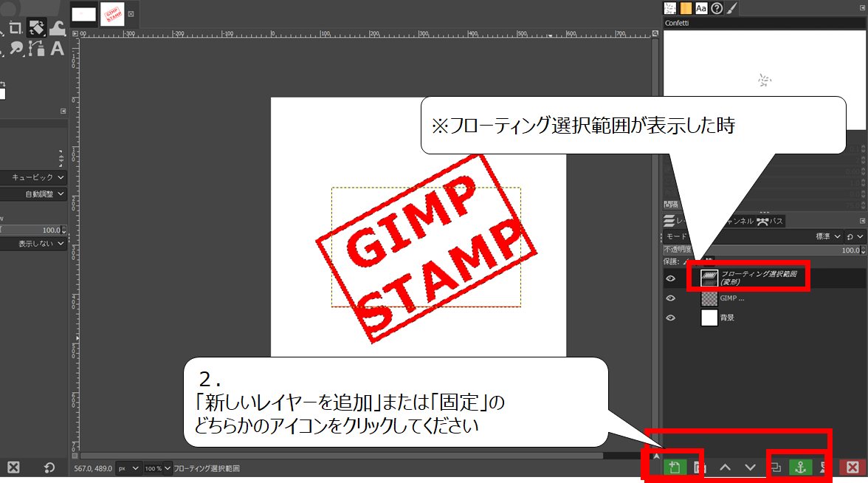Delete the layer with the red X icon

tap(852, 467)
